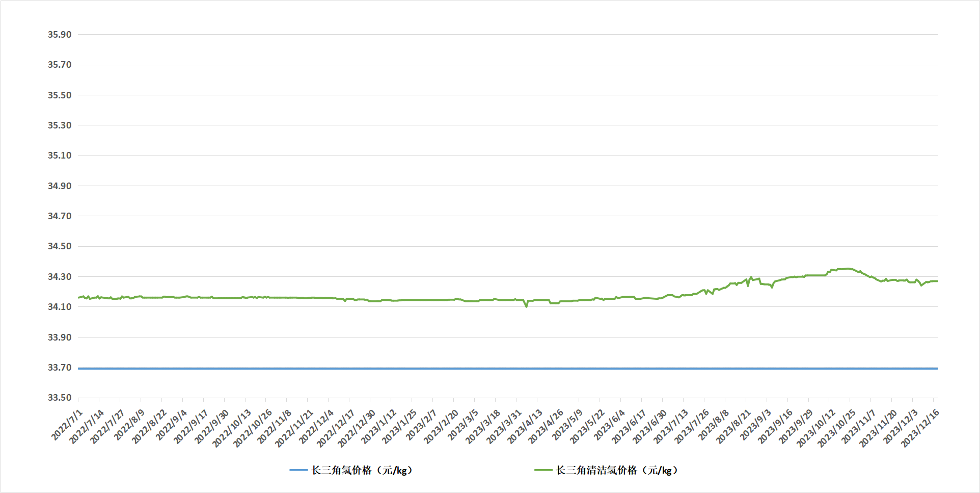This screenshot has width=980, height=493.
Task: Click the green legend line swatch
Action: tap(543, 470)
